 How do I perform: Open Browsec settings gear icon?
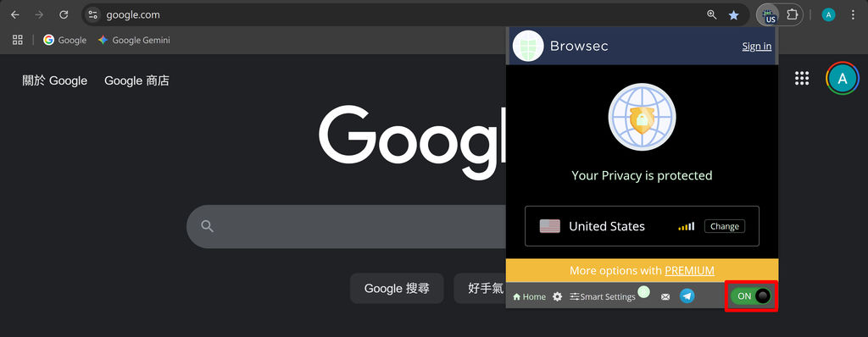pos(558,296)
